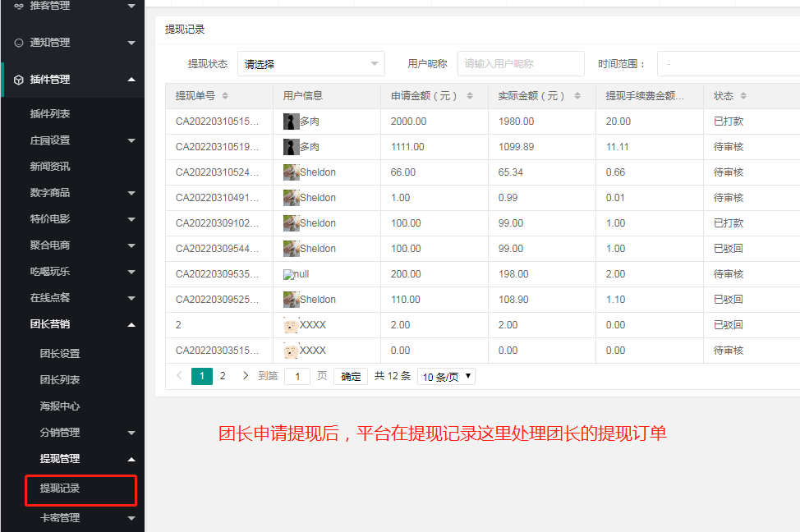Screen dimensions: 800x532
Task: Expand the 分销管理 submenu
Action: tap(131, 433)
